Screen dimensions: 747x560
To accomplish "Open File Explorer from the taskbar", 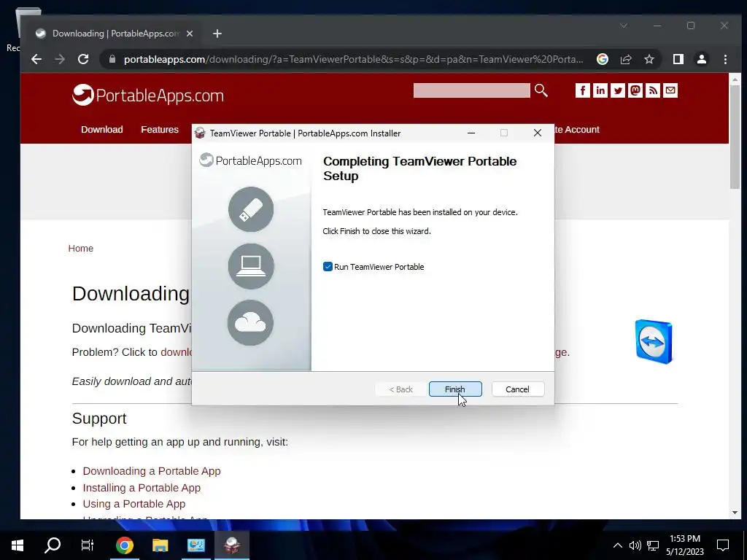I will 160,545.
